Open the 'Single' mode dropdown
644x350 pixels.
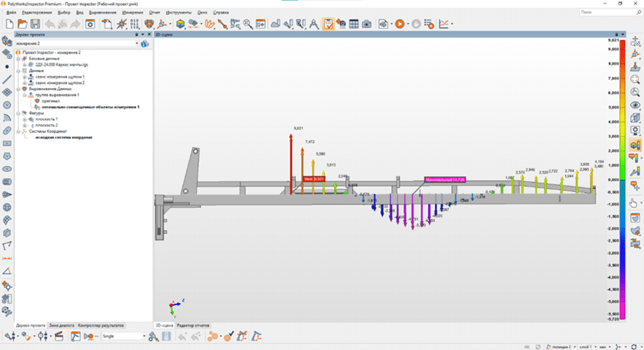144,336
